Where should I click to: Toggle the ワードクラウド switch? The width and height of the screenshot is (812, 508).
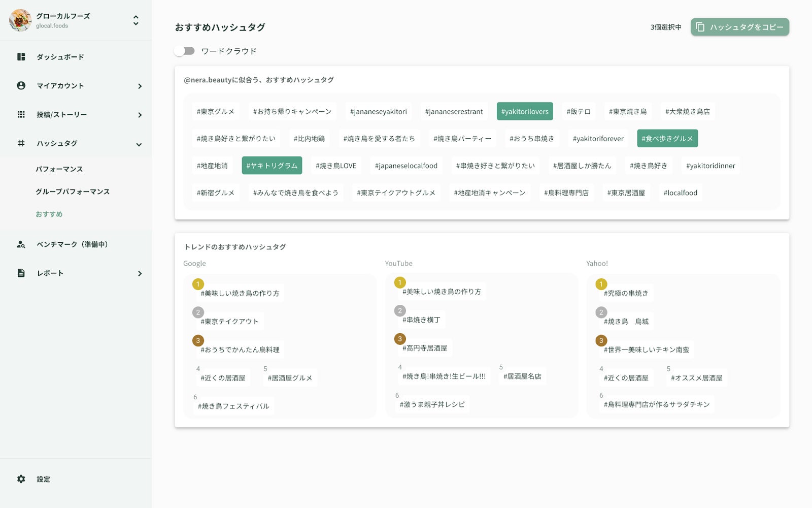click(x=184, y=51)
